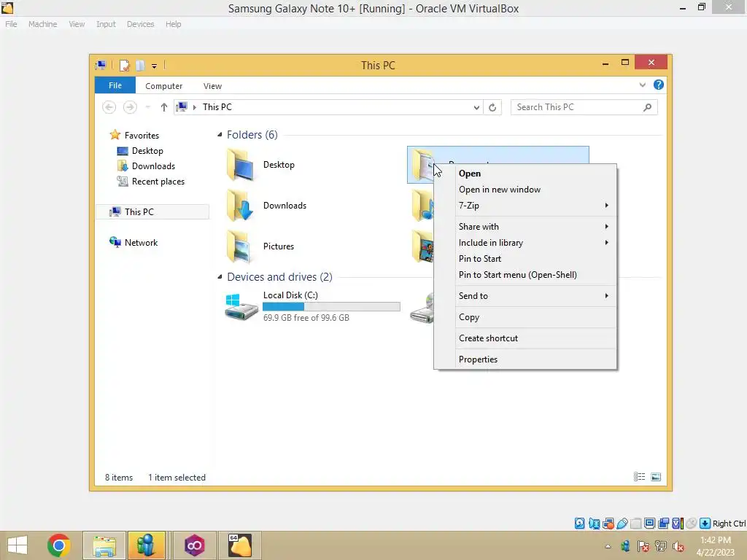The height and width of the screenshot is (560, 747).
Task: Choose Pin to Start
Action: tap(525, 259)
